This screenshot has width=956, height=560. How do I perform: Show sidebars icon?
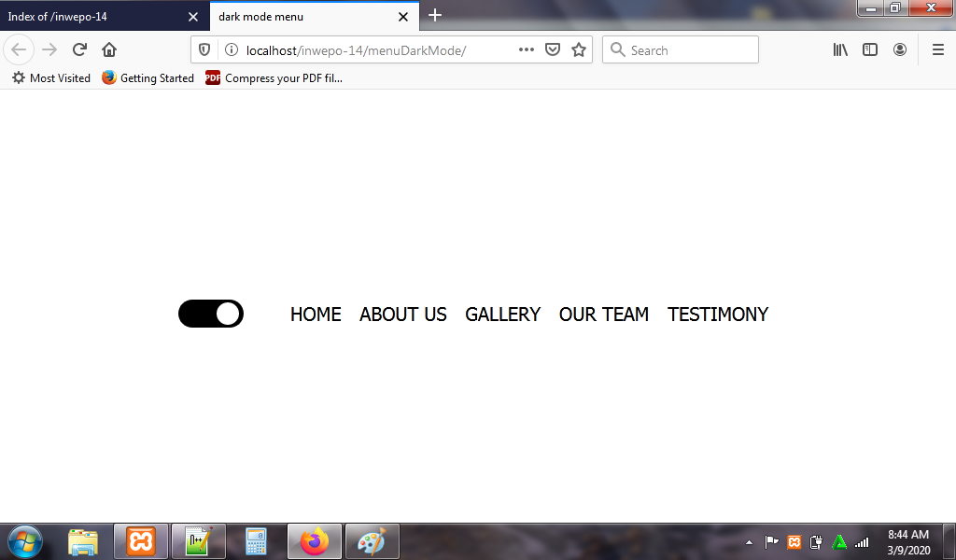click(x=870, y=50)
